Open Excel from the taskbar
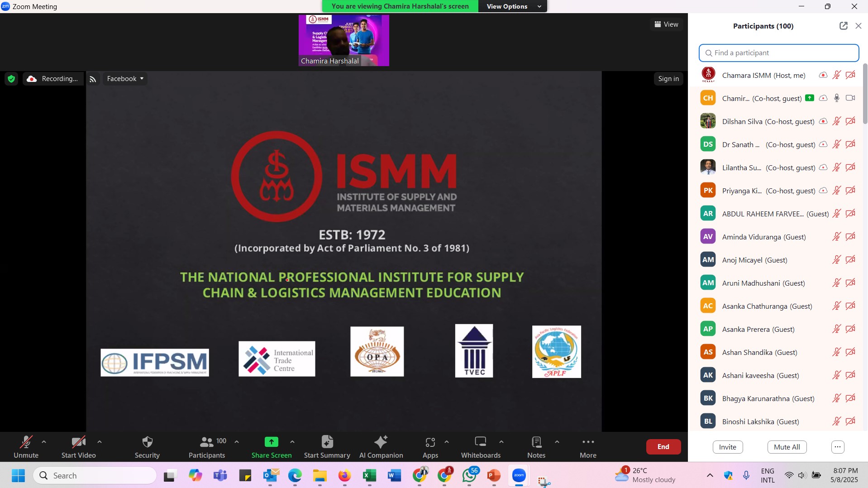 pyautogui.click(x=370, y=476)
